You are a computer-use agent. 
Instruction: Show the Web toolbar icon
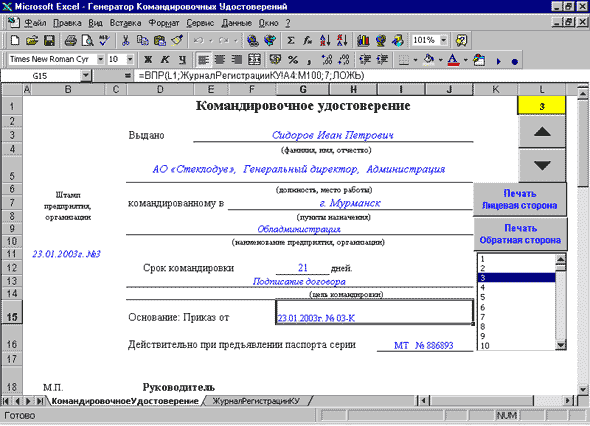tap(270, 40)
